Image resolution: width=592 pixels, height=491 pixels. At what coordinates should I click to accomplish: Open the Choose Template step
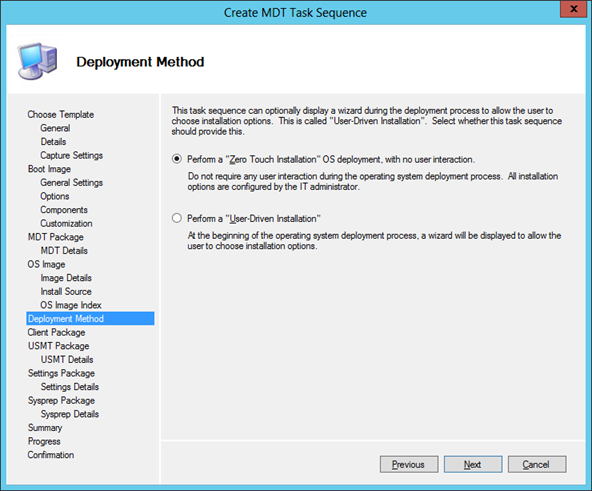click(x=60, y=114)
